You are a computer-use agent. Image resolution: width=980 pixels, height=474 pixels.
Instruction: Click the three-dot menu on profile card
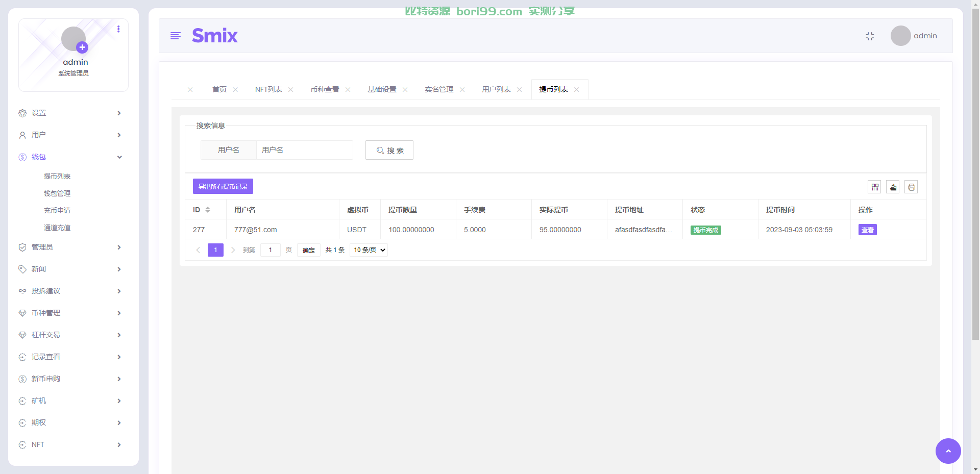click(118, 29)
